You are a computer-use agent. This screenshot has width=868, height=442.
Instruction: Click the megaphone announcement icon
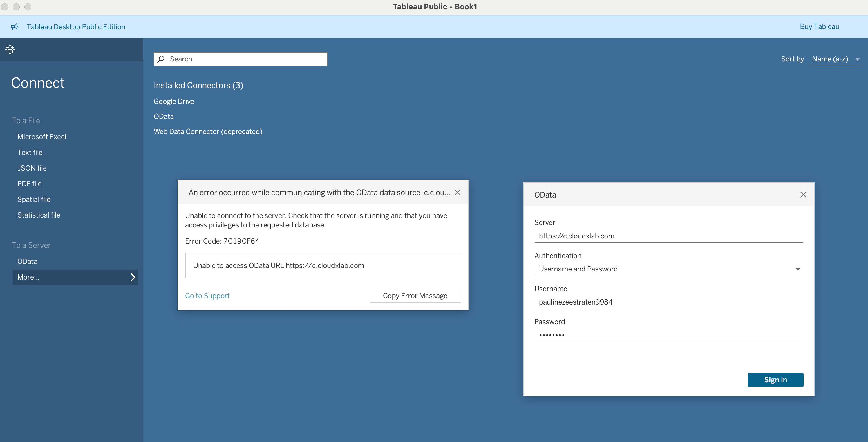(15, 27)
